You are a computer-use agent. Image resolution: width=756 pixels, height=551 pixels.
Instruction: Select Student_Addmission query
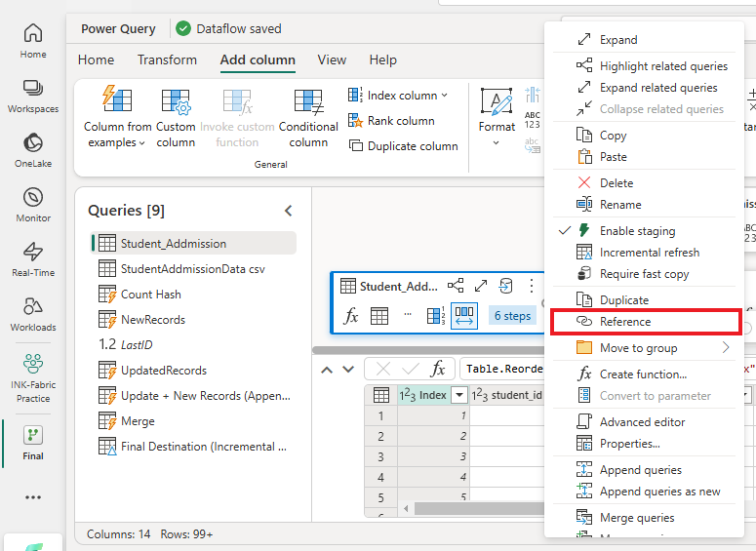pyautogui.click(x=194, y=243)
